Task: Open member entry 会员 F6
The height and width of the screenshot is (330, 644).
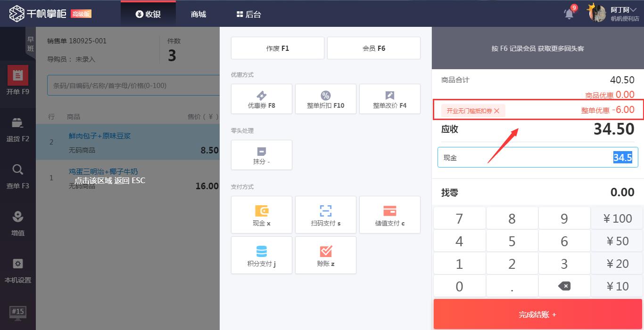Action: 373,48
